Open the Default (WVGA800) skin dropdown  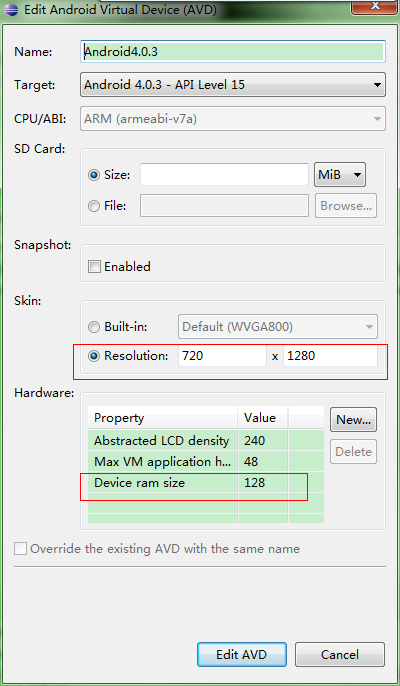[278, 326]
